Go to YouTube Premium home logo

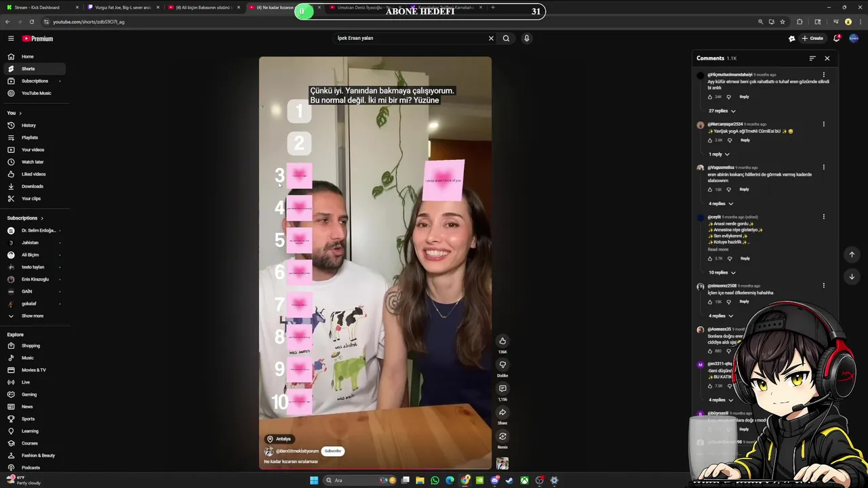tap(37, 39)
